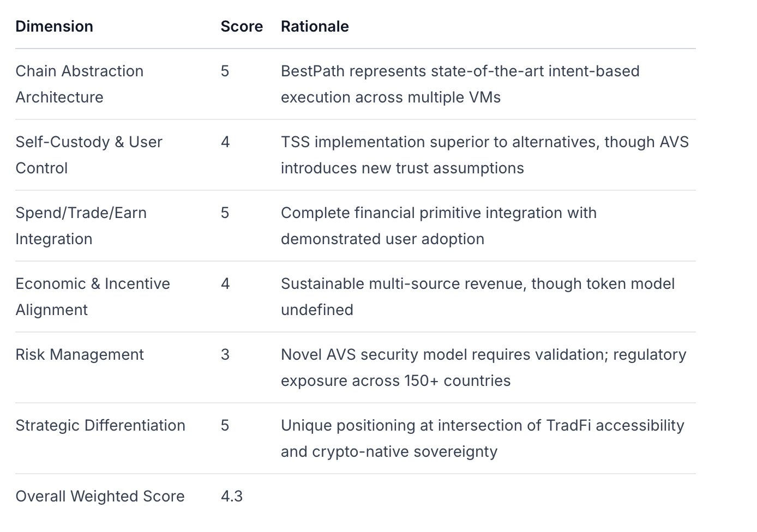
Task: Select the Risk Management cell
Action: click(80, 354)
